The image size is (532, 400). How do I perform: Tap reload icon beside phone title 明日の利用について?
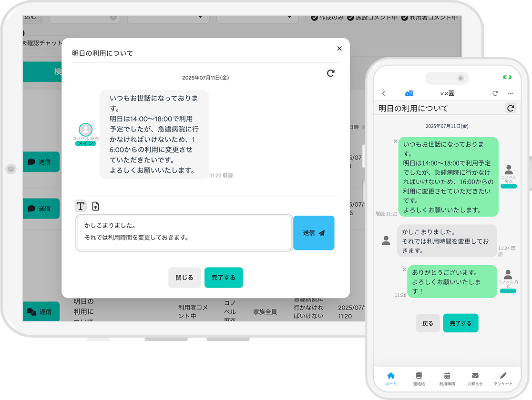(511, 108)
